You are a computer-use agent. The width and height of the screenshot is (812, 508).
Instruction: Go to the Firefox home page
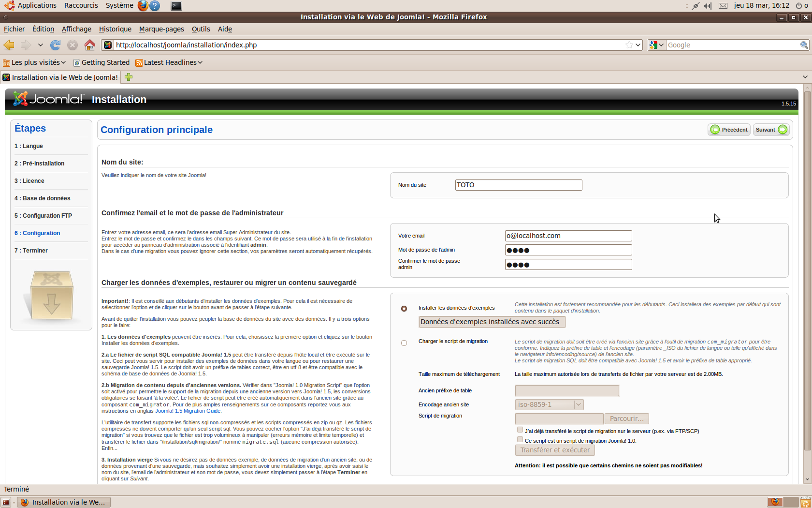tap(89, 45)
